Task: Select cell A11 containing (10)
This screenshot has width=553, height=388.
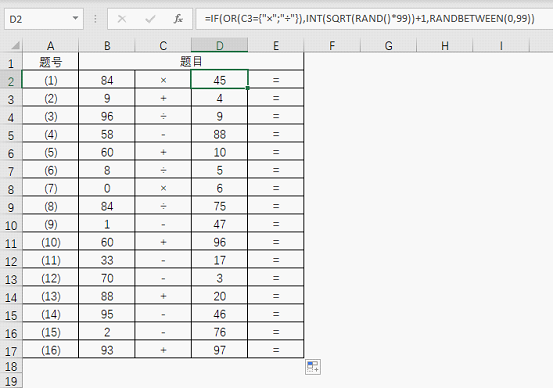Action: coord(50,242)
